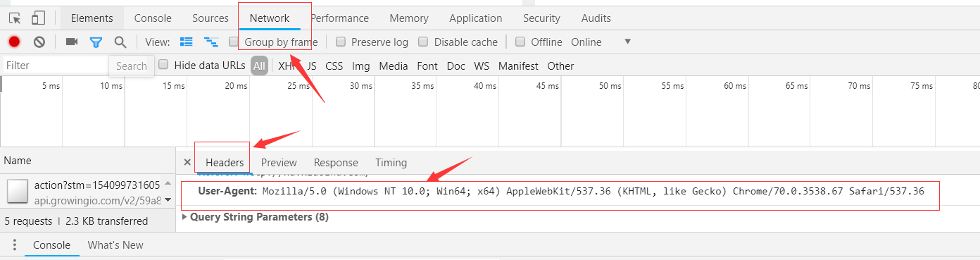The width and height of the screenshot is (980, 260).
Task: Open the Preview tab of request
Action: 279,162
